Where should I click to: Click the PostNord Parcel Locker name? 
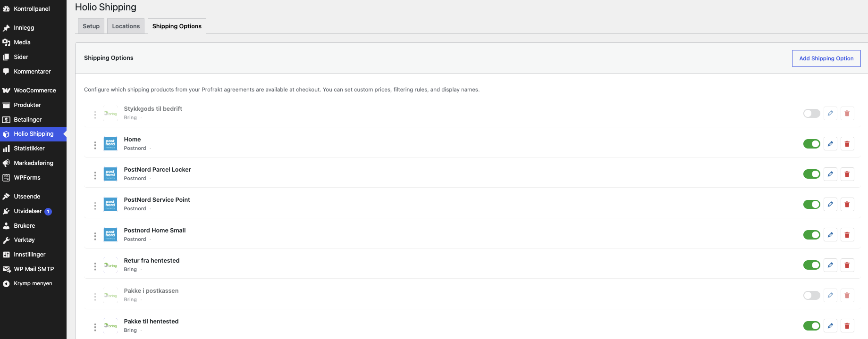pyautogui.click(x=157, y=170)
